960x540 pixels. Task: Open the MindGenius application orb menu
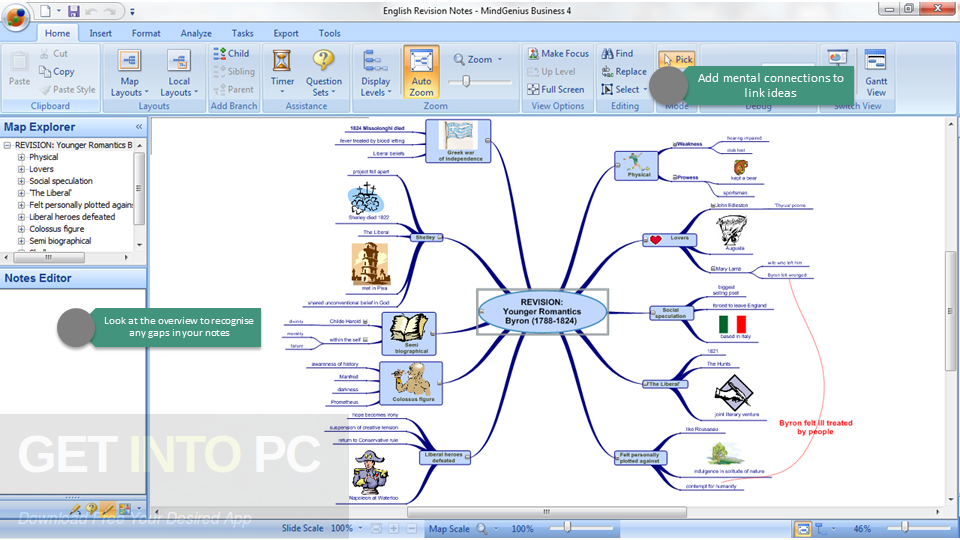tap(16, 17)
